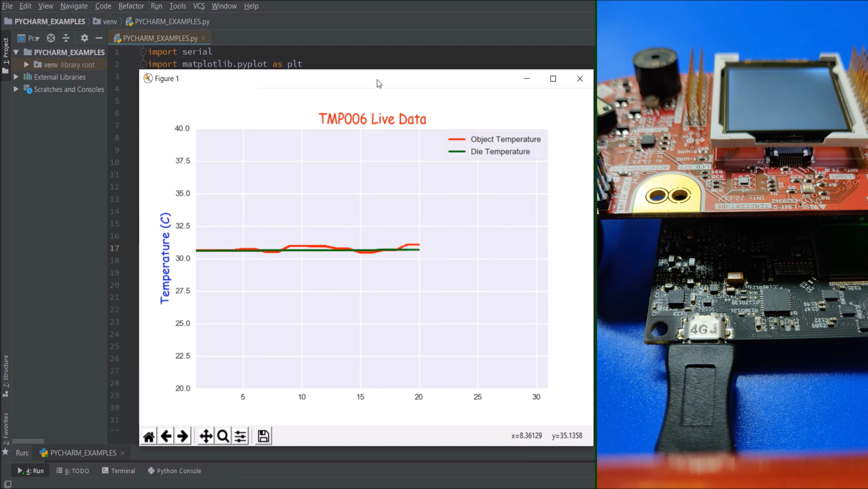Open the Python Console panel
The image size is (868, 489).
[x=174, y=470]
